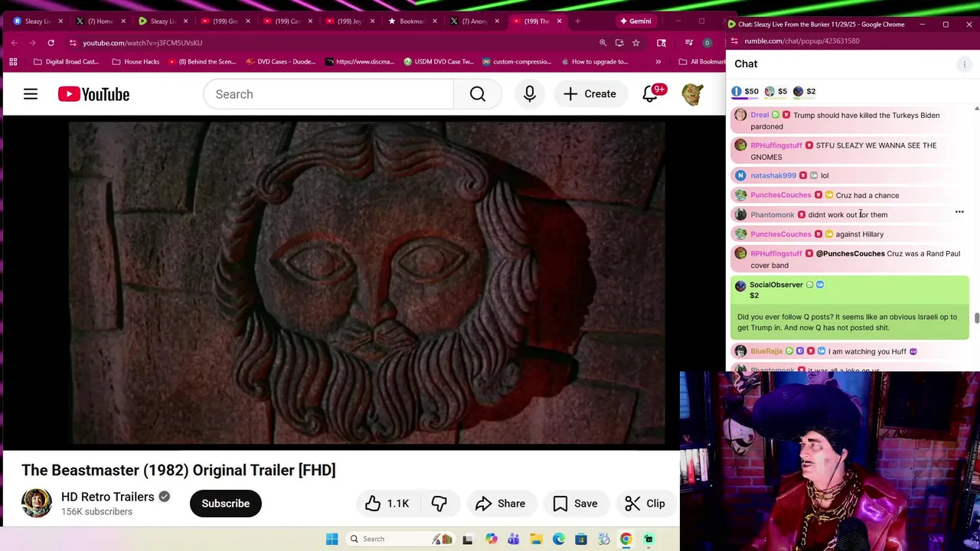Open All Bookmarks folder
980x551 pixels.
(x=702, y=61)
